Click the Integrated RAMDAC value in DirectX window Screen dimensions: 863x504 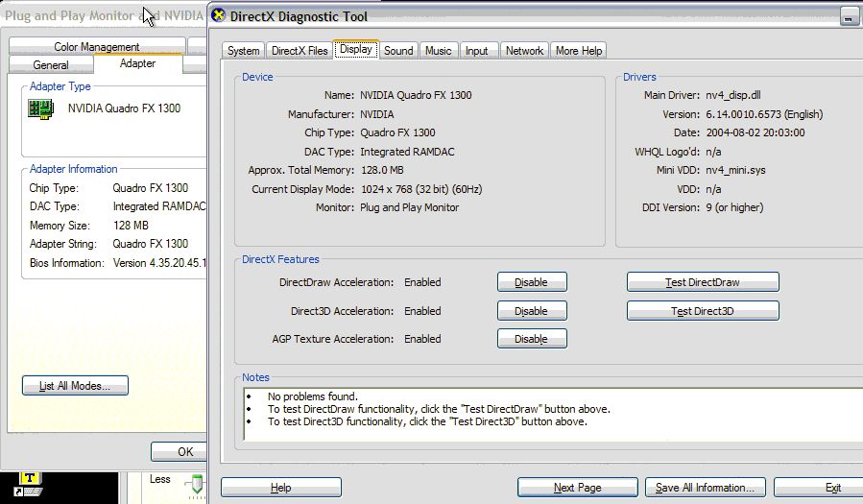coord(407,152)
